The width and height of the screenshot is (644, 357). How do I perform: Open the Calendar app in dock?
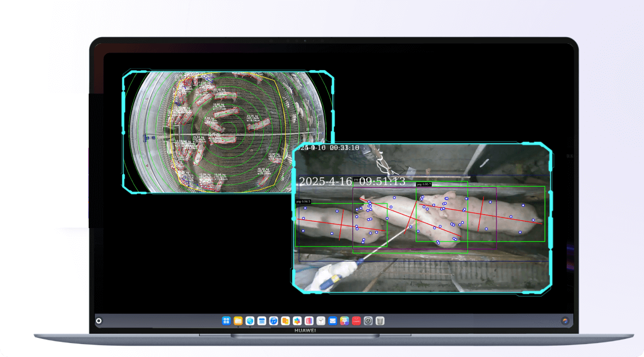point(262,321)
